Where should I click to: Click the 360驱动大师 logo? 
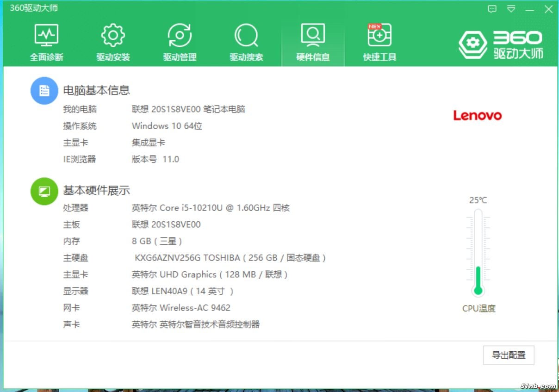pos(501,45)
